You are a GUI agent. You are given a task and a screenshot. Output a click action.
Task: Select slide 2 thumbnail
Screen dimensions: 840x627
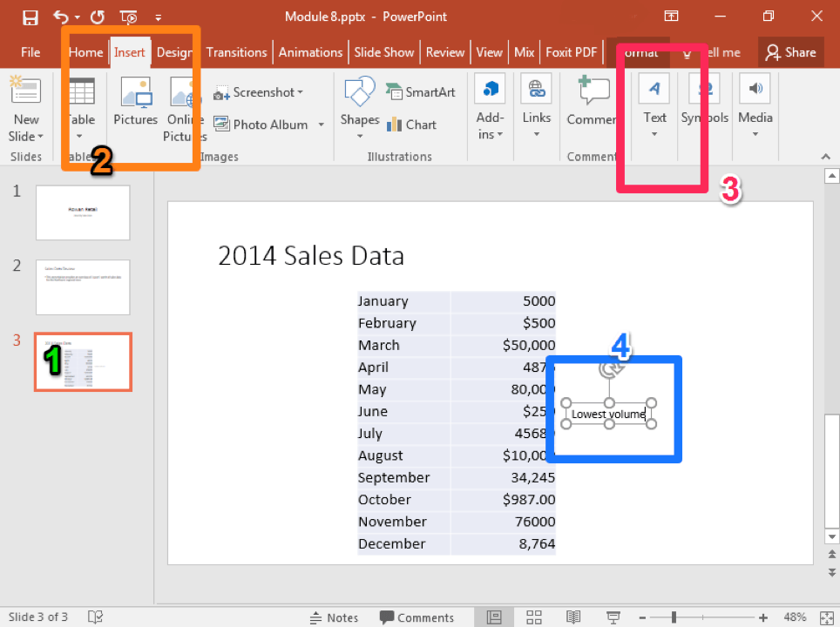[x=83, y=287]
